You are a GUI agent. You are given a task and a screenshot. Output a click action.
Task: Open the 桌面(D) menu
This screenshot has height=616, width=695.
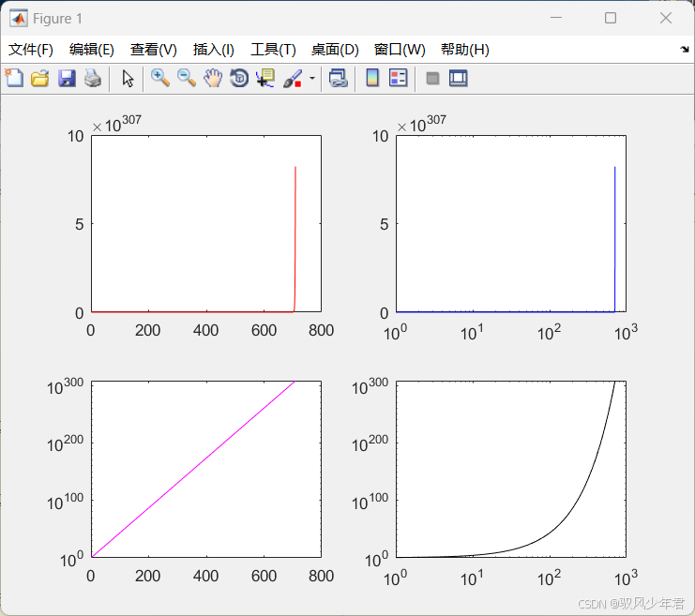click(335, 49)
